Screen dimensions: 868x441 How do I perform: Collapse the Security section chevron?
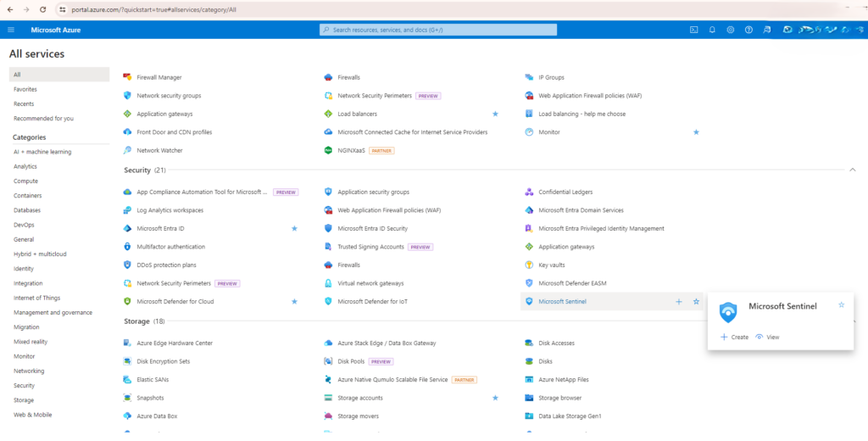(x=852, y=170)
